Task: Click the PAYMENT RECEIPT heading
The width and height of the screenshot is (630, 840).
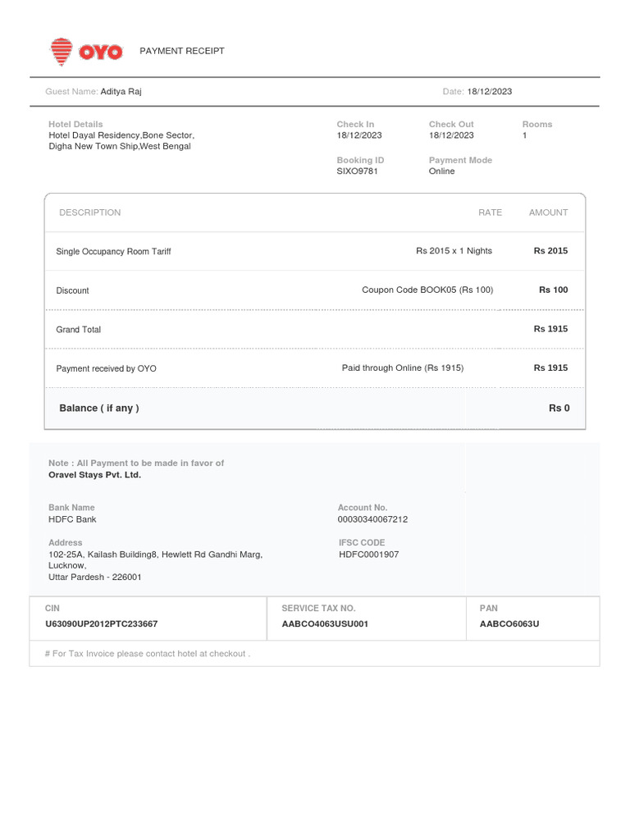Action: pyautogui.click(x=182, y=51)
